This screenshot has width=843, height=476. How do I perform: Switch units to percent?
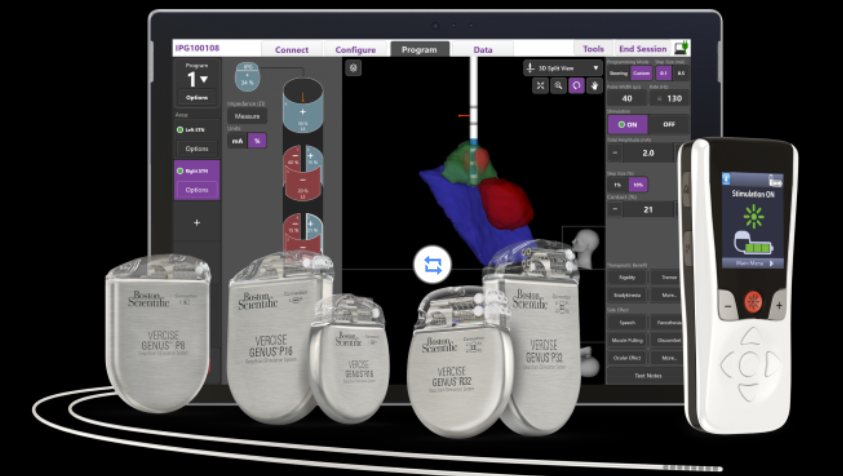click(257, 141)
